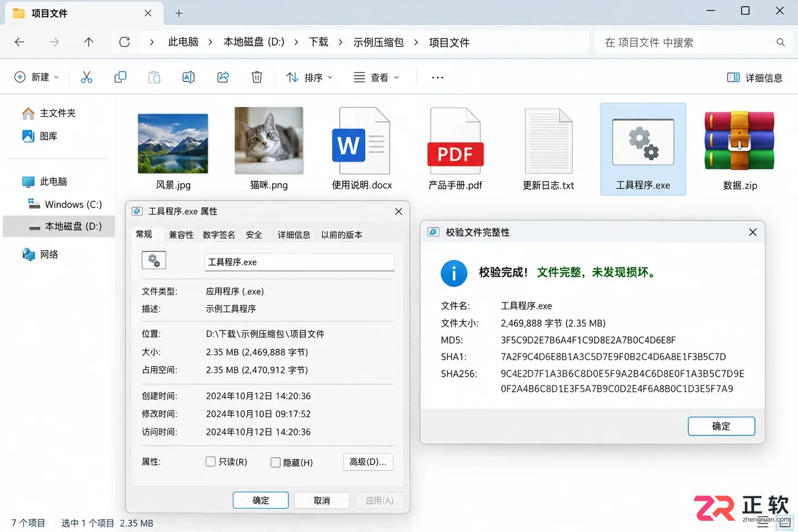Go back with the left arrow

[x=20, y=42]
